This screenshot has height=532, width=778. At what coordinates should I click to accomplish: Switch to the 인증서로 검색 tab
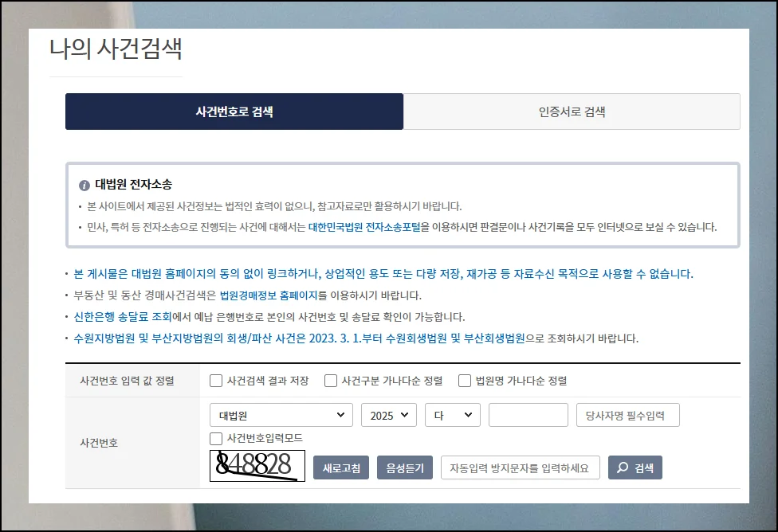click(x=572, y=111)
